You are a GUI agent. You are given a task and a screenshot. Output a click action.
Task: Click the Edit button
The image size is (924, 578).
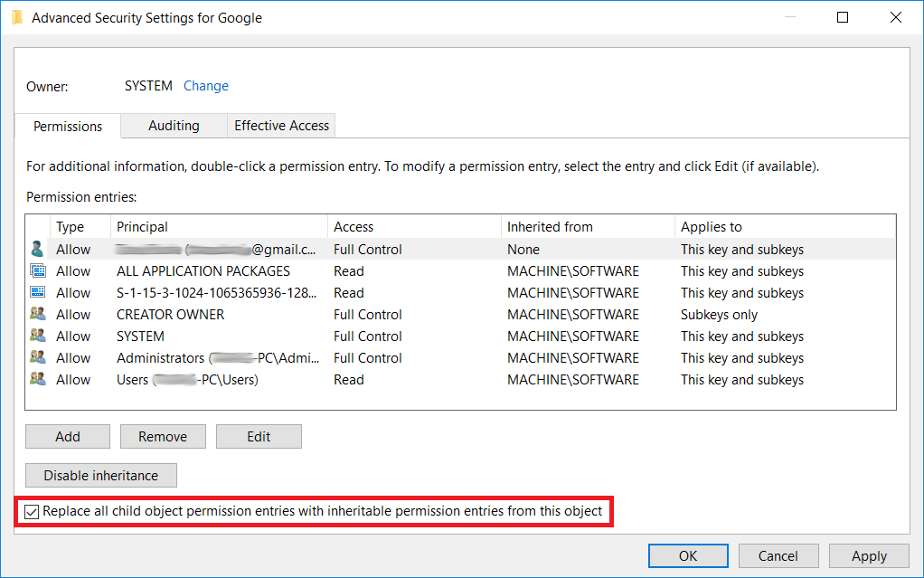click(x=259, y=437)
